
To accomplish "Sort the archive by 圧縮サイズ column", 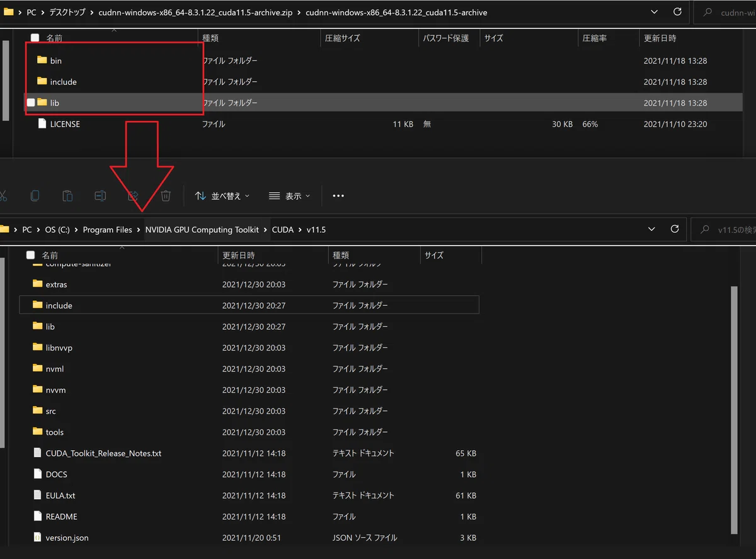I will click(342, 38).
